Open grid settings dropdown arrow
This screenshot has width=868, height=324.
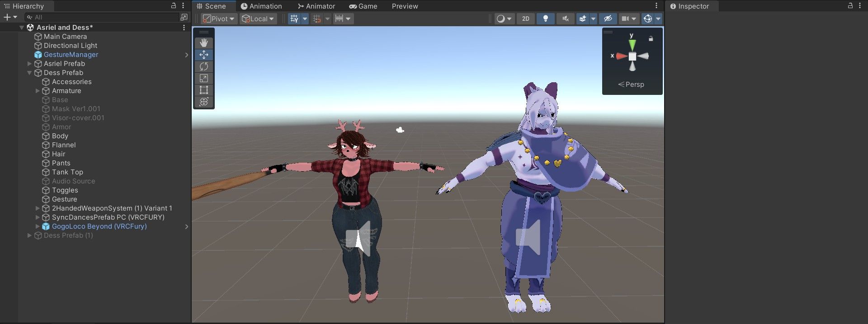pyautogui.click(x=305, y=19)
